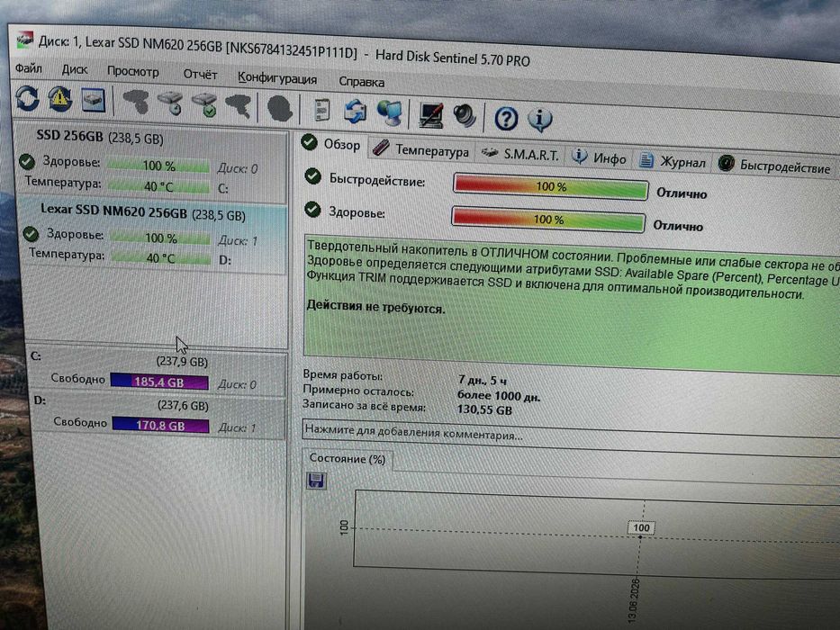This screenshot has width=840, height=630.
Task: Click the Hard Disk Sentinel title bar icon
Action: [x=24, y=40]
